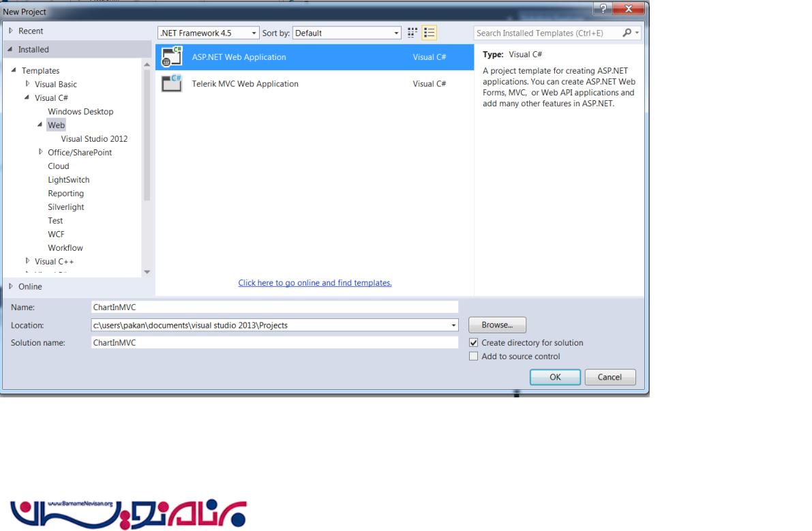Expand the Visual C++ node
The width and height of the screenshot is (812, 531).
27,261
